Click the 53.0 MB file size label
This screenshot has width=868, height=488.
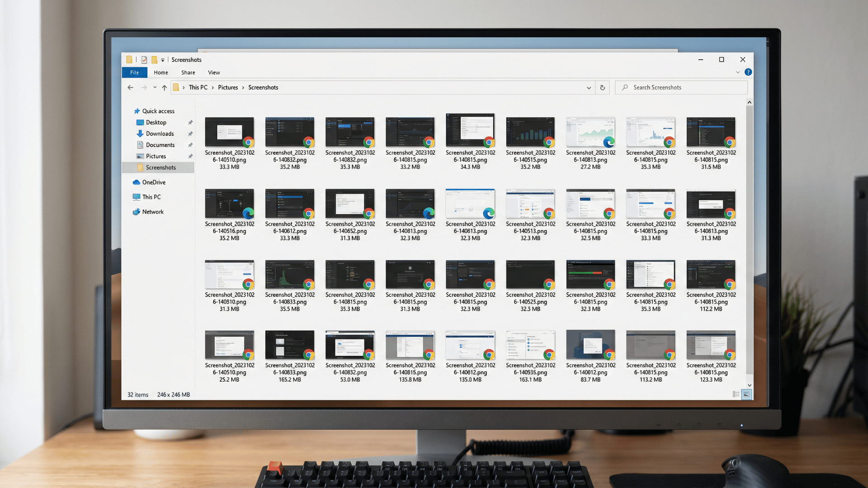(350, 380)
